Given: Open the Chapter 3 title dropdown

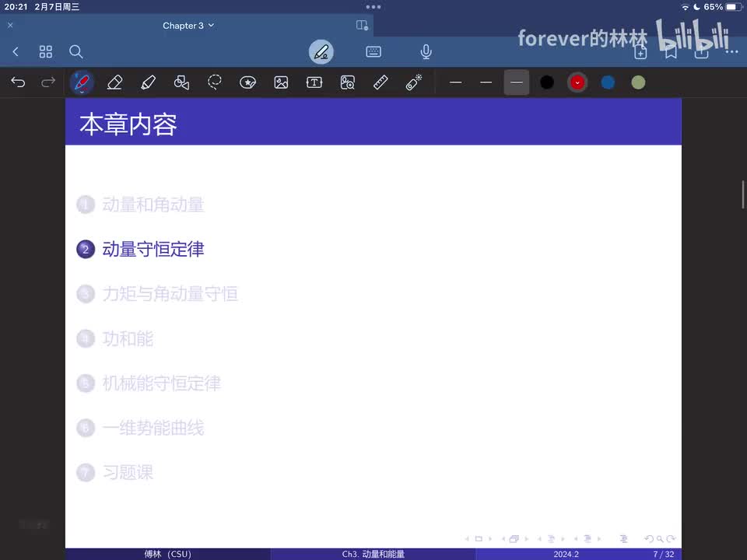Looking at the screenshot, I should (188, 26).
